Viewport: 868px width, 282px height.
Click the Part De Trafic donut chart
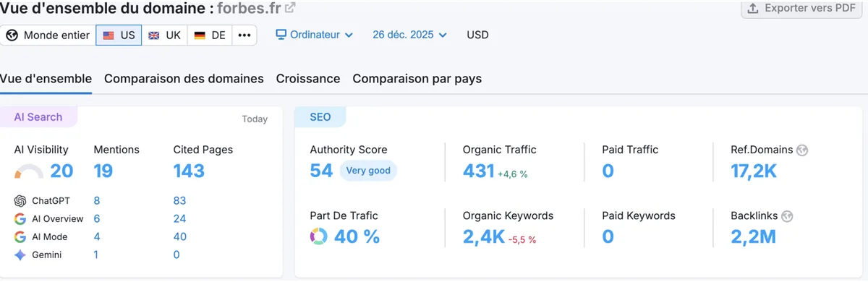point(318,236)
